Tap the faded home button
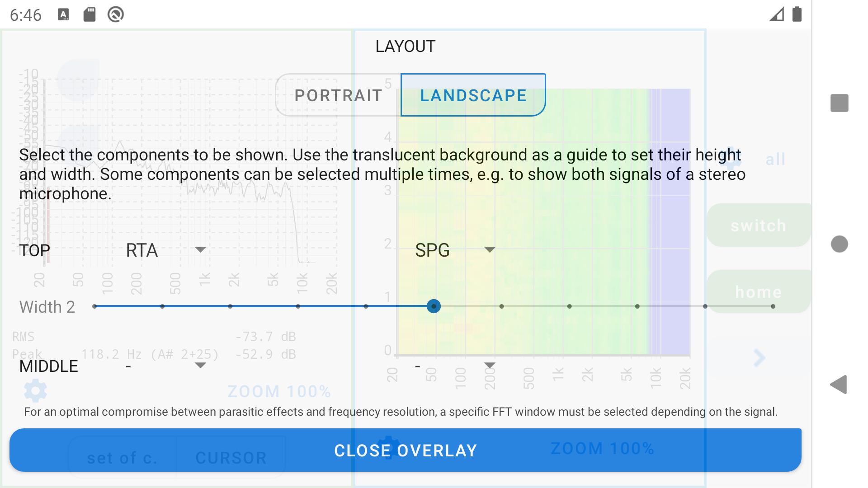The height and width of the screenshot is (488, 868). pyautogui.click(x=758, y=291)
